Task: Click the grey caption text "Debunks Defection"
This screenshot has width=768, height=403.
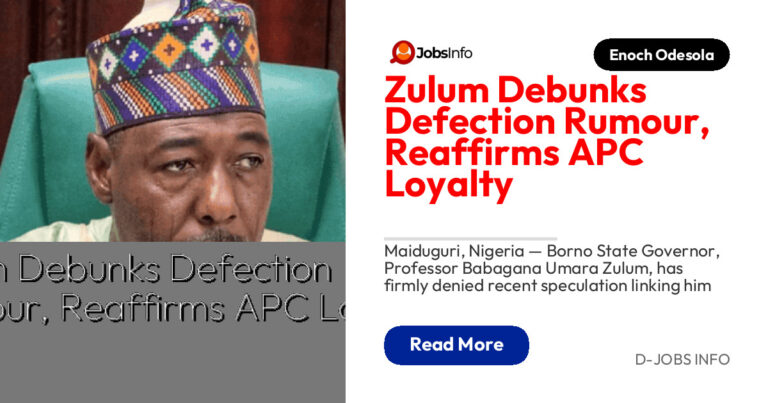Action: (x=175, y=270)
